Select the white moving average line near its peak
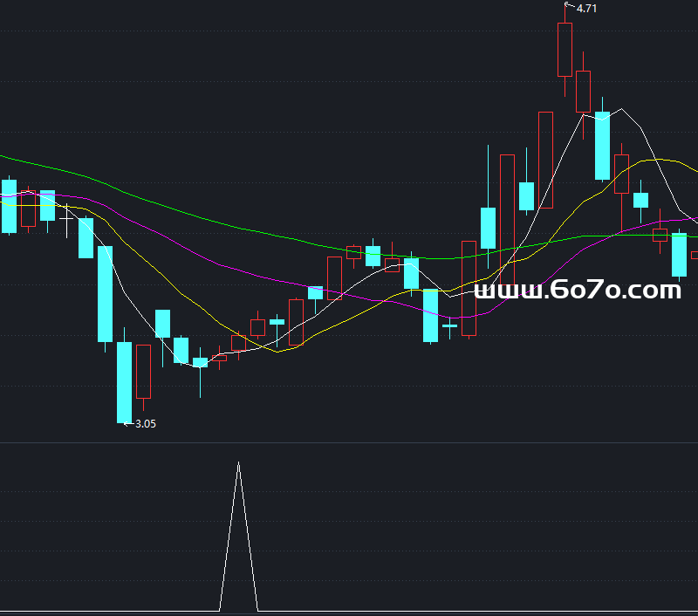Image resolution: width=698 pixels, height=616 pixels. (621, 111)
